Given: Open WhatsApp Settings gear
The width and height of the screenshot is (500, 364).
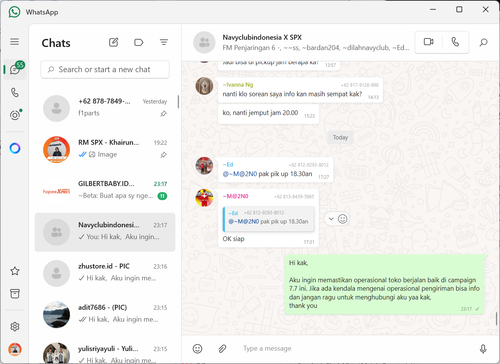Looking at the screenshot, I should [15, 327].
